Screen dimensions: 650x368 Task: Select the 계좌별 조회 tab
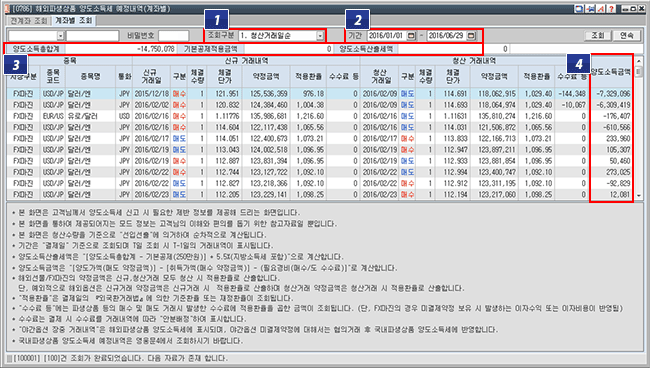tap(73, 20)
